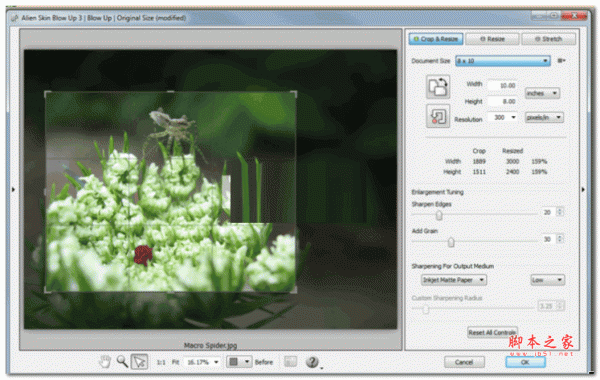Click the OK button

[525, 362]
